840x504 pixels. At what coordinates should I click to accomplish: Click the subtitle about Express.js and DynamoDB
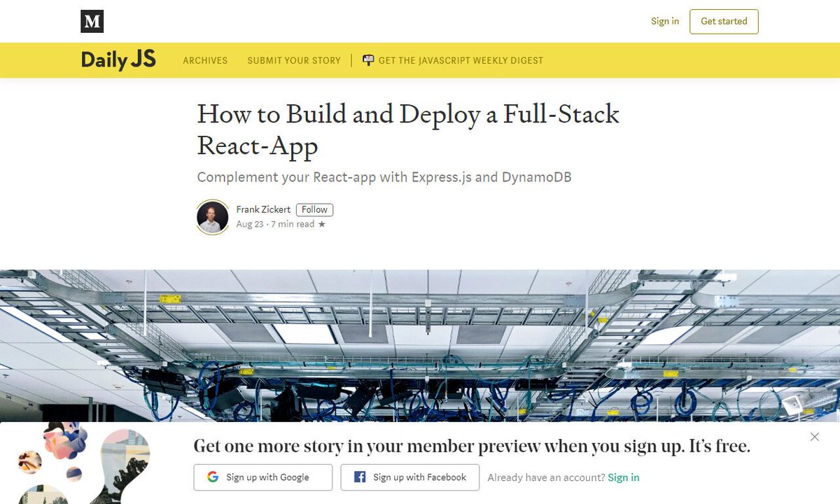[384, 177]
